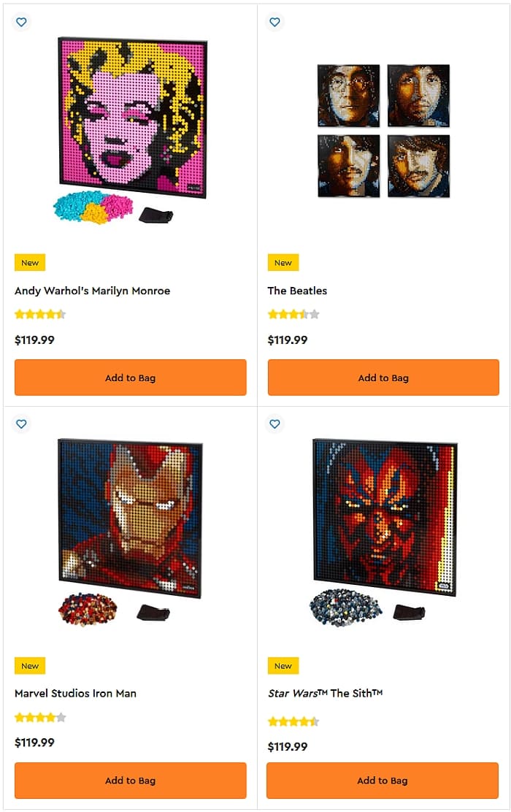
Task: Click the star rating under The Beatles
Action: pyautogui.click(x=293, y=315)
